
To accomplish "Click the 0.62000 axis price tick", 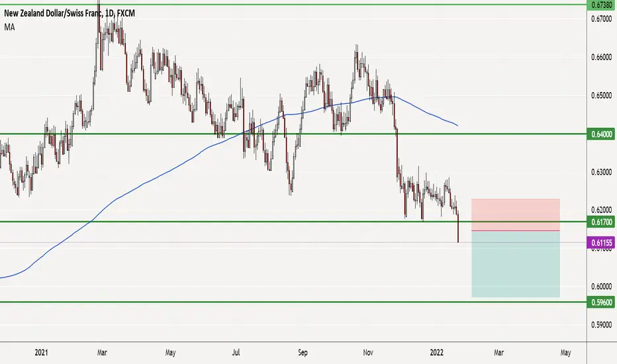I will 602,210.
